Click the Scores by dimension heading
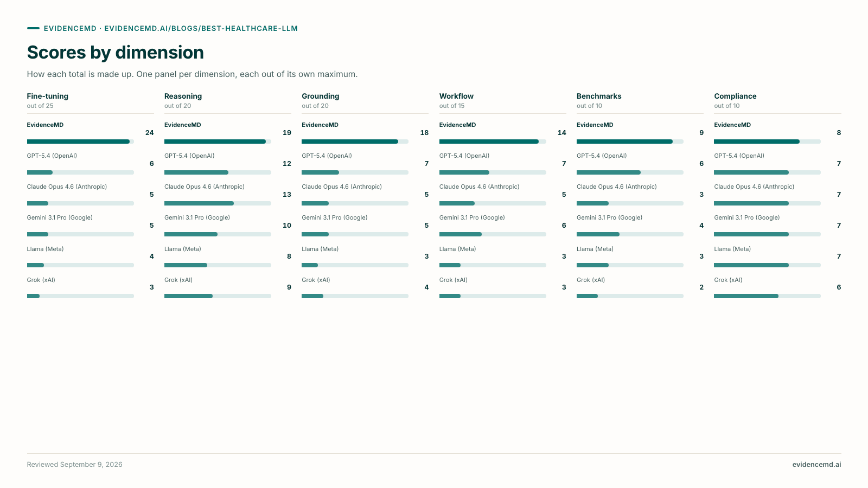This screenshot has height=488, width=868. [x=116, y=52]
